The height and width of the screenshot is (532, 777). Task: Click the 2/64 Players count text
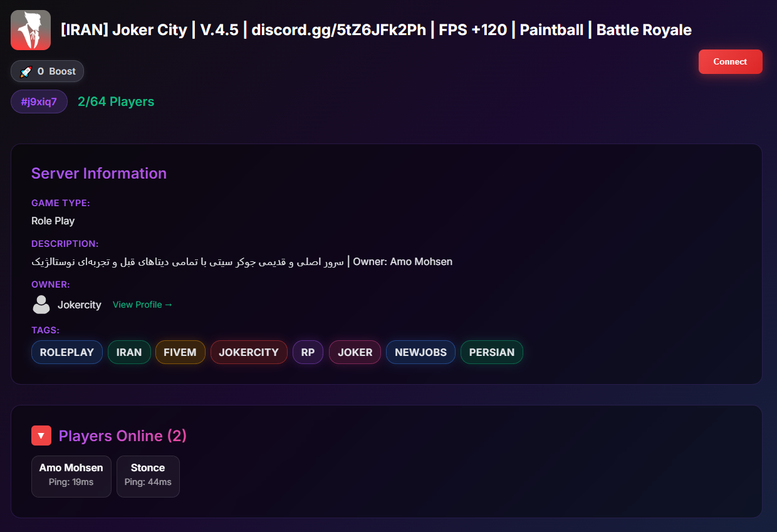[116, 102]
